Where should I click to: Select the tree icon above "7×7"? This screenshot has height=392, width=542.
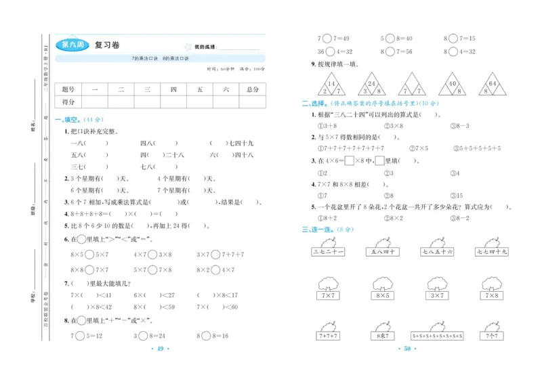coord(327,283)
